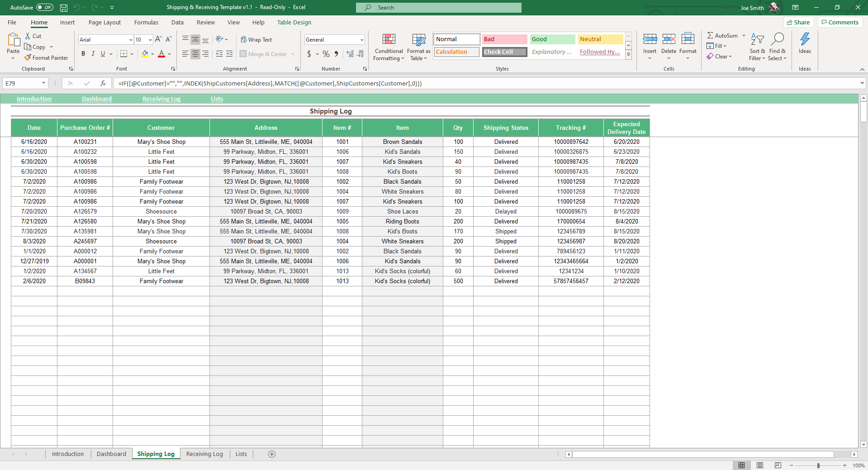The image size is (868, 470).
Task: Click the Merge & Center icon
Action: coord(244,54)
